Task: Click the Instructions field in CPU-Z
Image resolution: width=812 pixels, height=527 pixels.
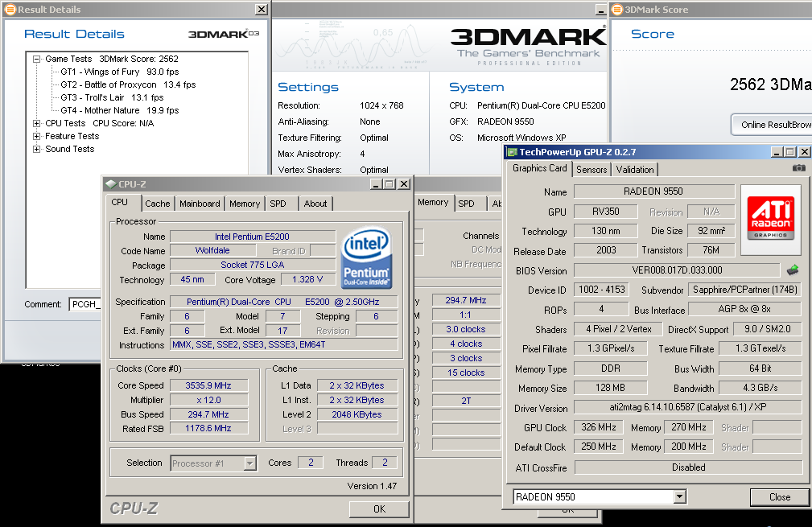Action: coord(284,345)
